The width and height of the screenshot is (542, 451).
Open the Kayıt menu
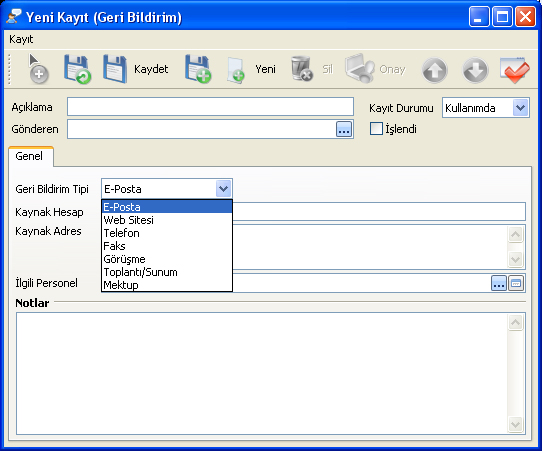21,39
